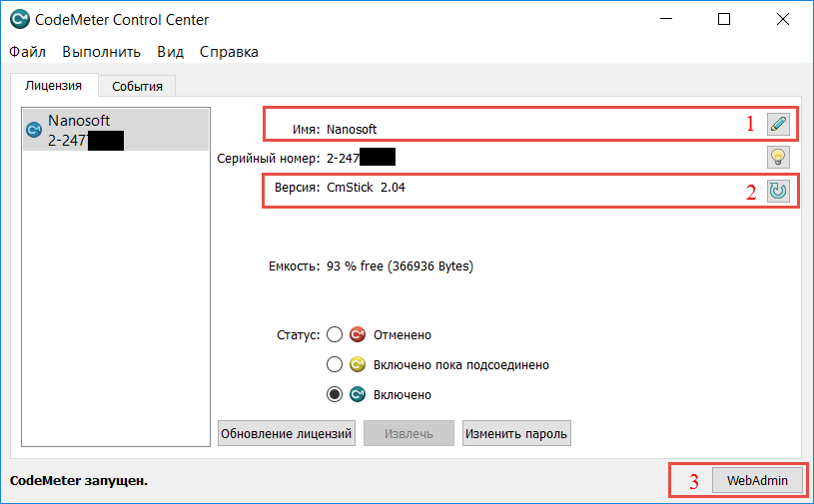Open WebAdmin via its button
Screen dimensions: 814x504
point(757,481)
